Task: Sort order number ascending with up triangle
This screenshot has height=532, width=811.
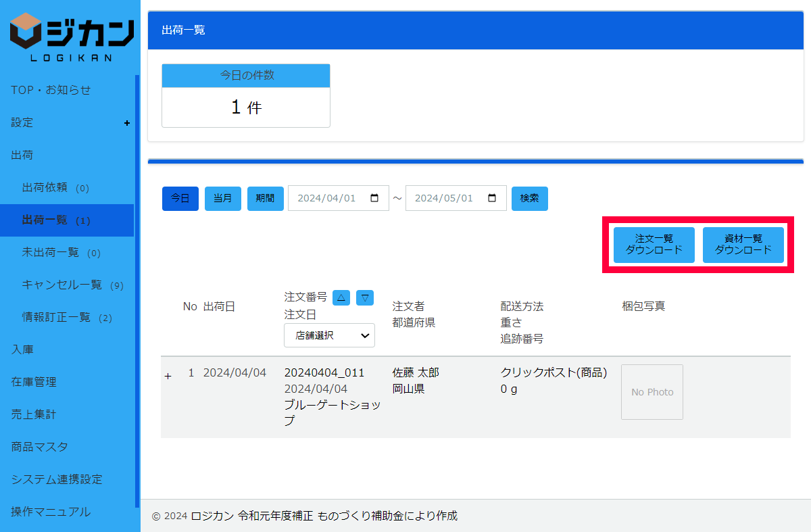Action: [341, 297]
